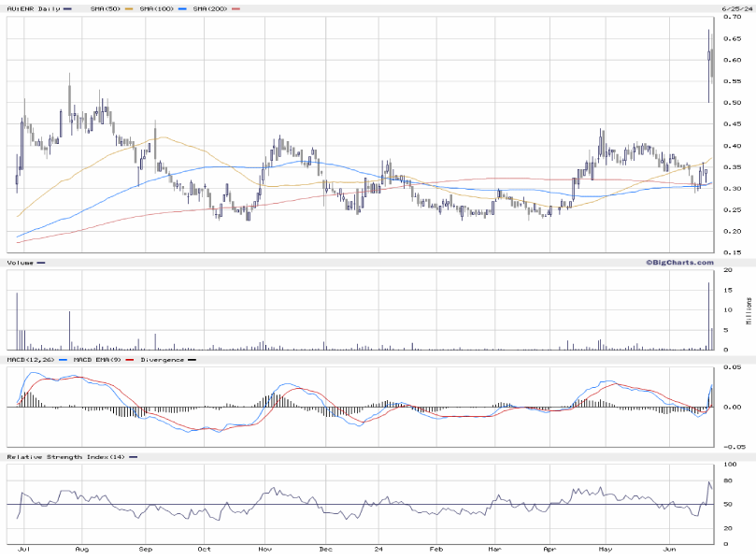Click the Volume panel label

[x=21, y=263]
